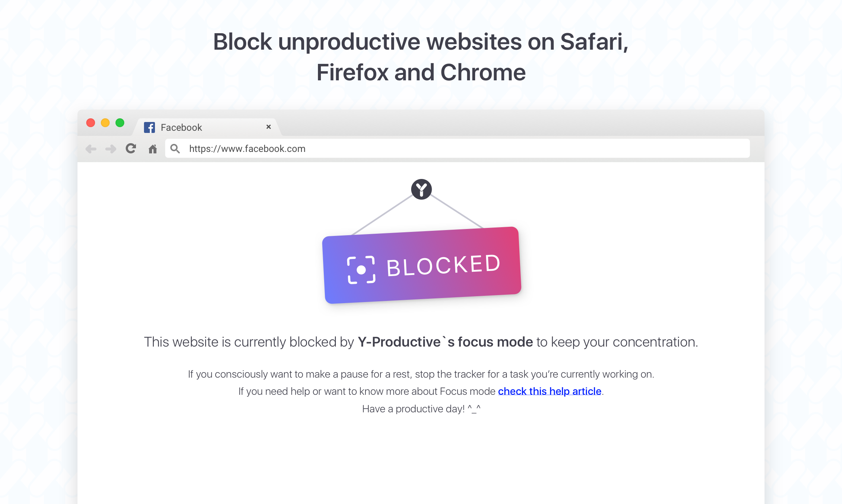Click the Y-Productive logo above the sign
This screenshot has width=842, height=504.
tap(421, 189)
